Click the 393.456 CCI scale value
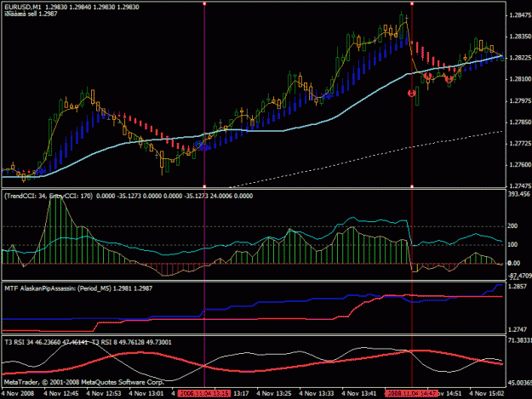Image resolution: width=532 pixels, height=399 pixels. [x=518, y=194]
